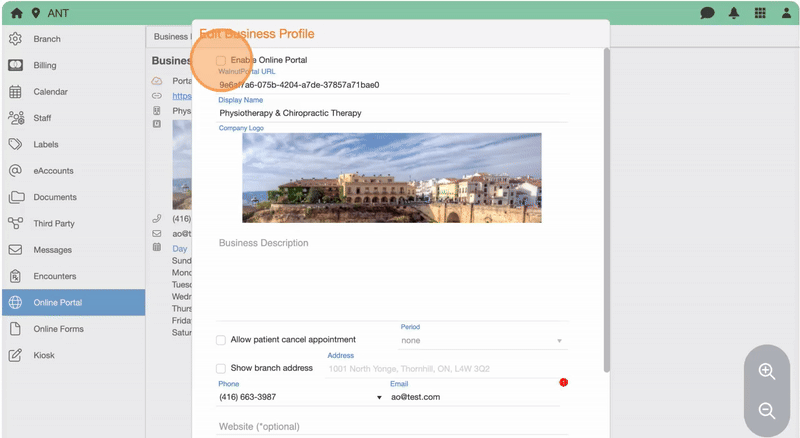
Task: Click the company logo image
Action: click(392, 178)
